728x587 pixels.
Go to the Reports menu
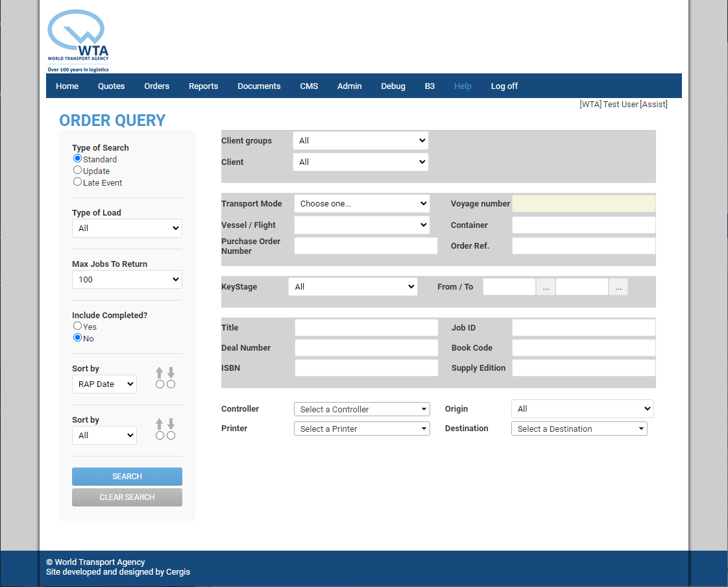[x=203, y=86]
